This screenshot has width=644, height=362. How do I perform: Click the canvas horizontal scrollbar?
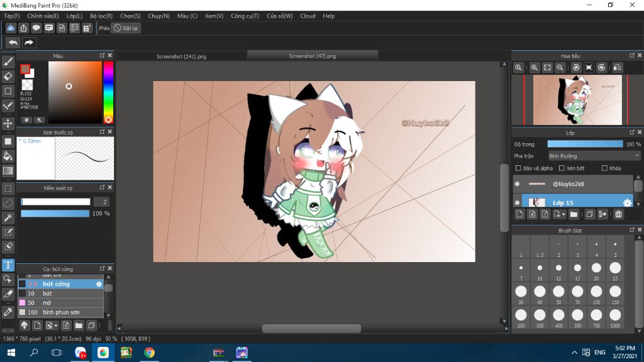311,328
